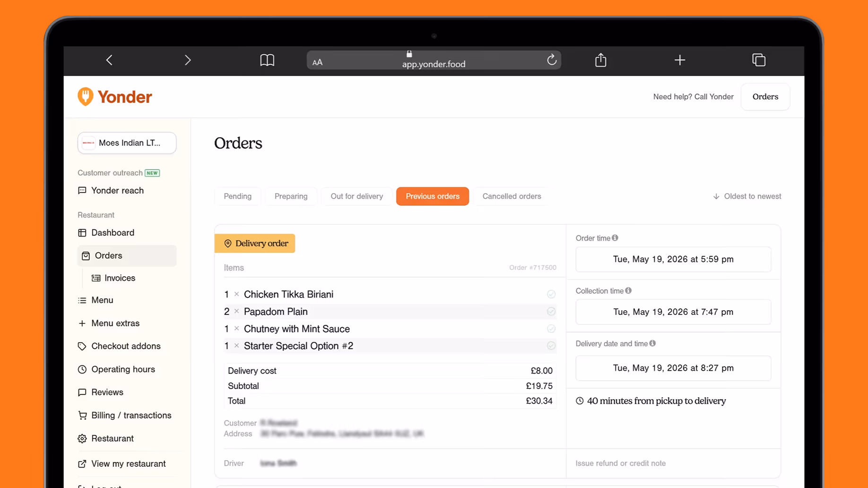Click the Starter Special Option #2 item name
Image resolution: width=868 pixels, height=488 pixels.
tap(298, 346)
